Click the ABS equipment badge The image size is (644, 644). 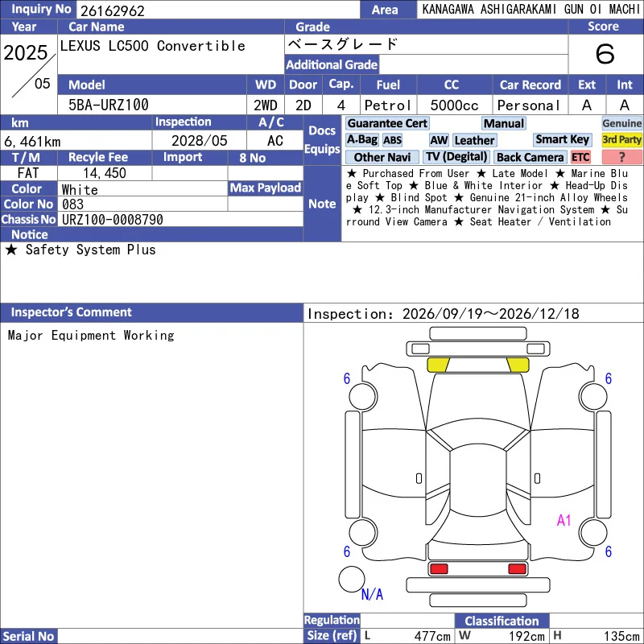click(x=392, y=140)
